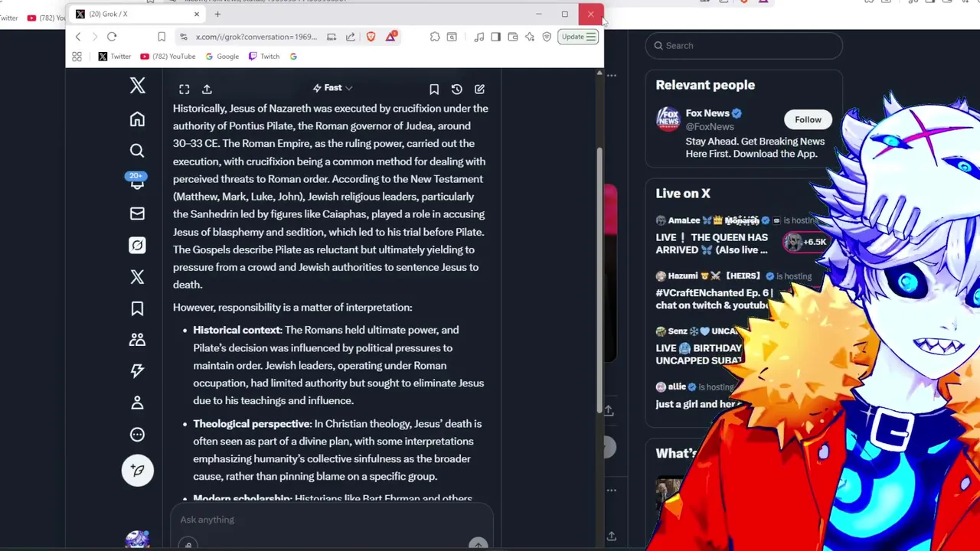
Task: Open Brave Rewards triangle icon
Action: coord(391,37)
